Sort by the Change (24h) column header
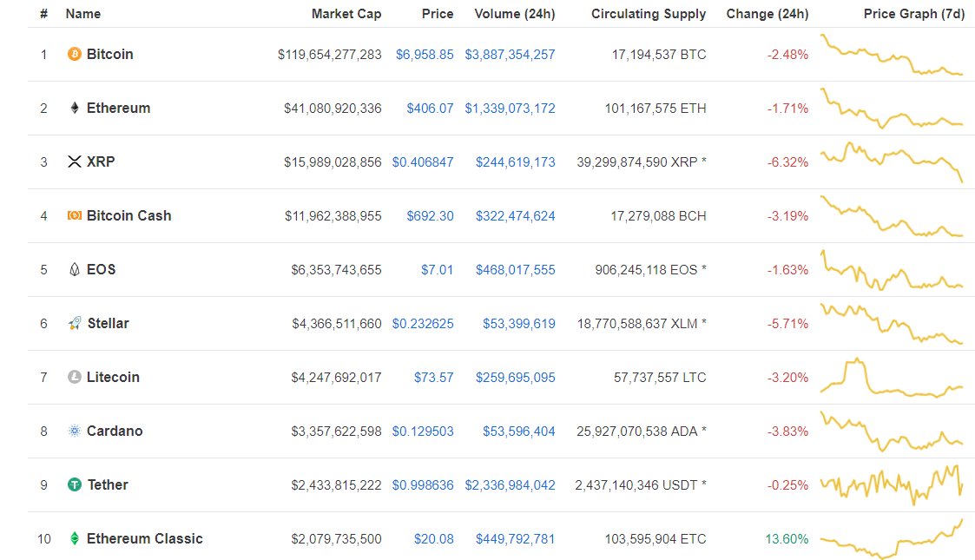Viewport: 975px width, 560px height. click(x=767, y=14)
